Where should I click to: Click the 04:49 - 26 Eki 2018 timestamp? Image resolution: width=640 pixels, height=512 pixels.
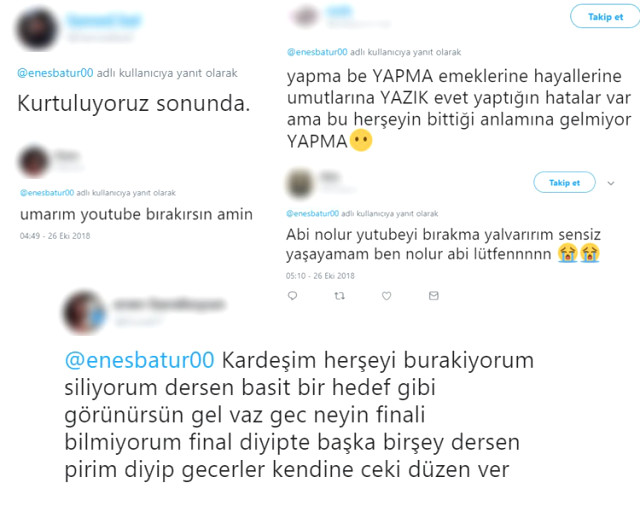point(55,236)
